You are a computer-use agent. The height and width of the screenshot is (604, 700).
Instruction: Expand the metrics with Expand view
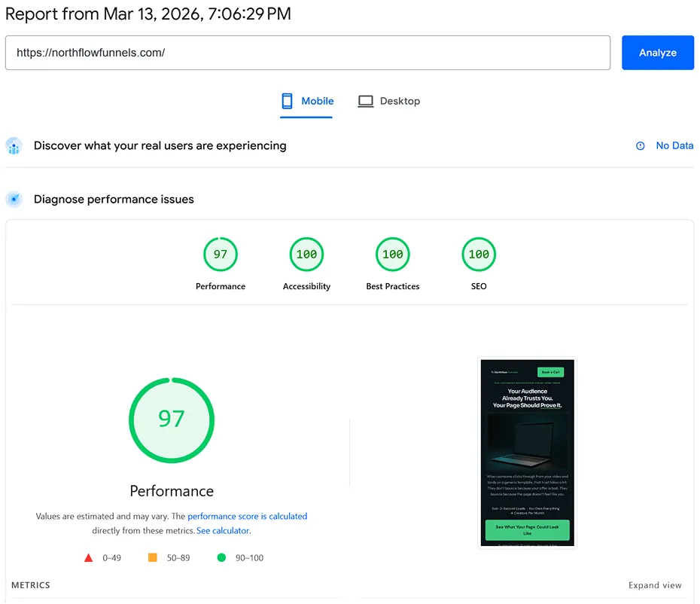[655, 585]
